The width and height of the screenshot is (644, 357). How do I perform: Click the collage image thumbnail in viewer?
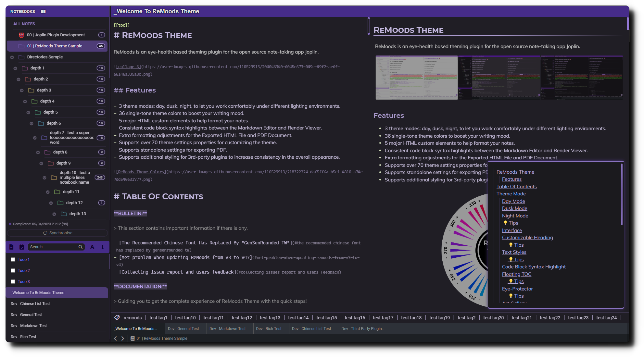(x=499, y=77)
